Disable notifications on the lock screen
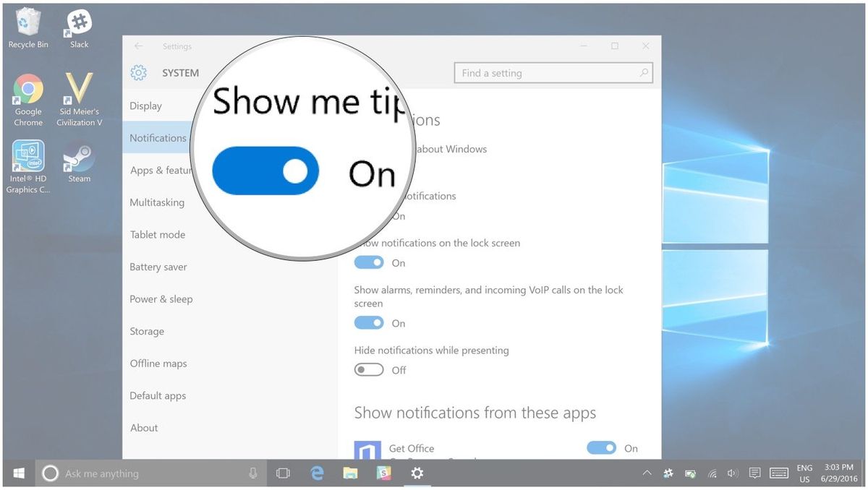The width and height of the screenshot is (868, 490). [369, 262]
